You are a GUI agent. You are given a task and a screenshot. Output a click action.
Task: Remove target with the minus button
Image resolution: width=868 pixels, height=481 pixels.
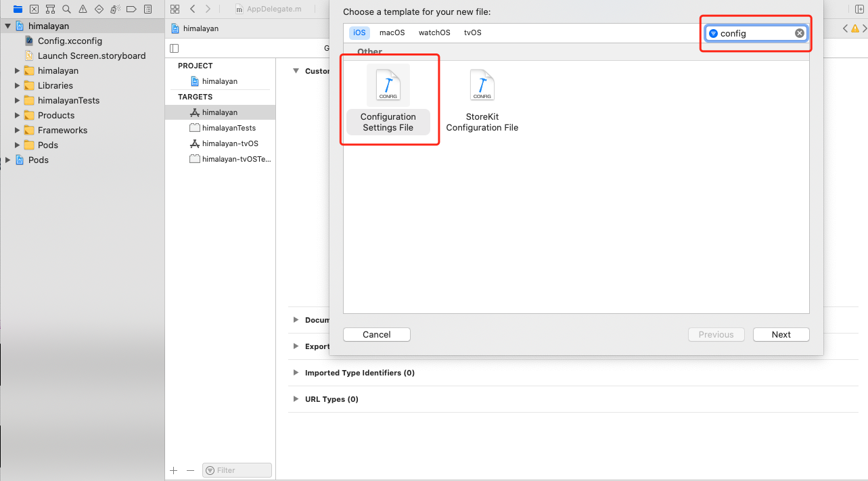click(190, 470)
